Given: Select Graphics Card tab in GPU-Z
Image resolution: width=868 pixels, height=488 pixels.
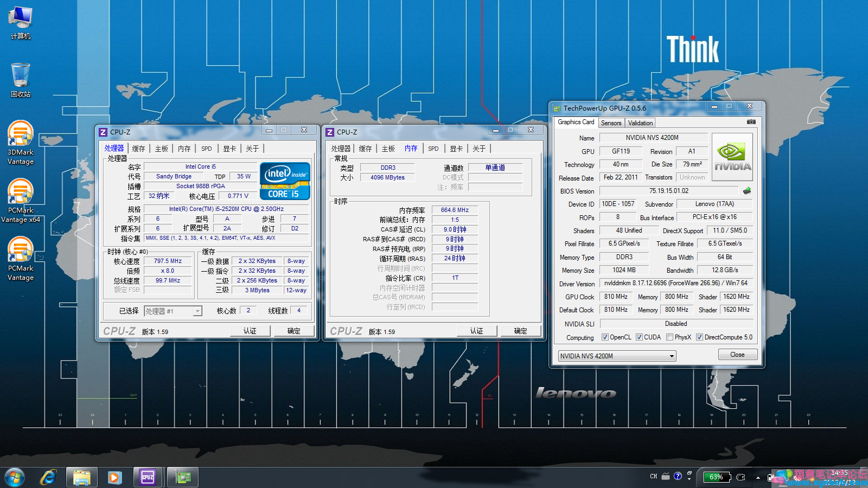Looking at the screenshot, I should [x=576, y=122].
